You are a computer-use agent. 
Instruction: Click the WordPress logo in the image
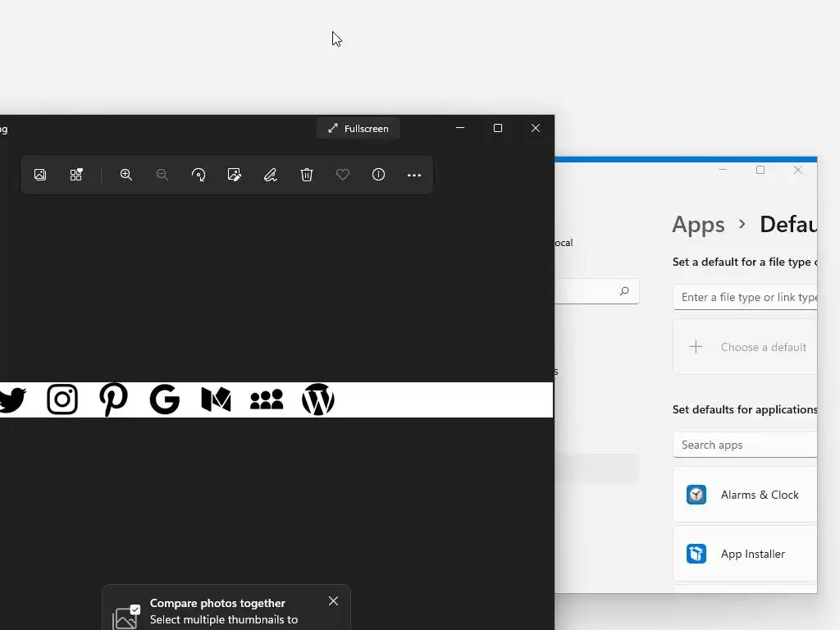click(x=318, y=399)
